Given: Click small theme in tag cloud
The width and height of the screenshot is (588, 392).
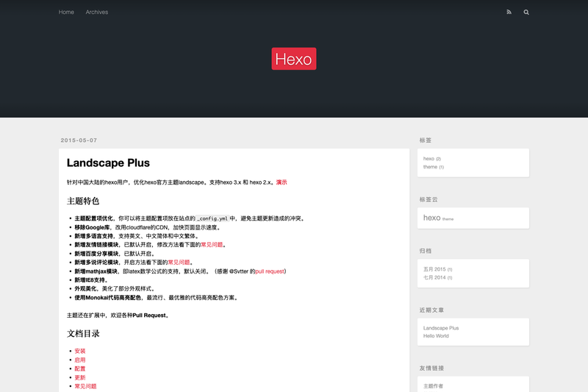Looking at the screenshot, I should tap(448, 219).
